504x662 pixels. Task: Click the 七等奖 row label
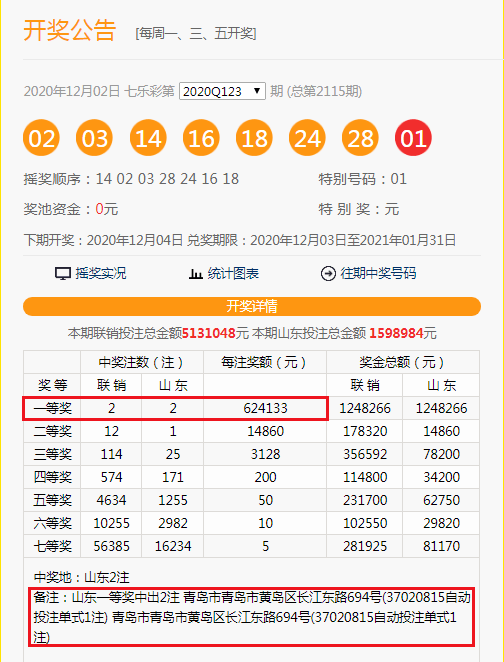point(52,546)
